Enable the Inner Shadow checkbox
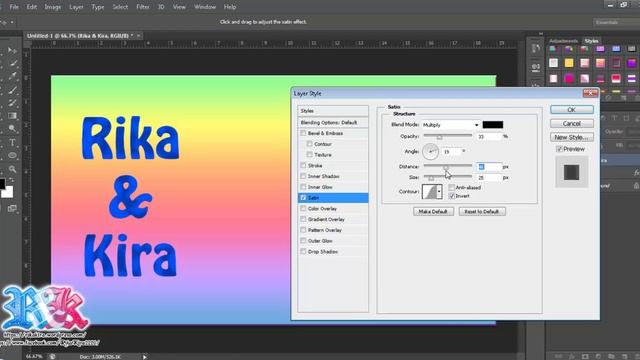The height and width of the screenshot is (360, 640). click(x=303, y=176)
